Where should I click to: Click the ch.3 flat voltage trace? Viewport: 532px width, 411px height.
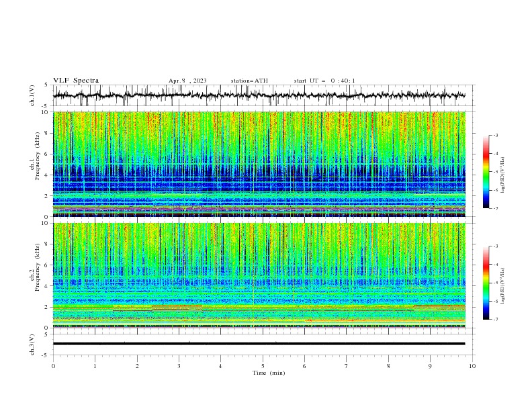click(x=259, y=344)
